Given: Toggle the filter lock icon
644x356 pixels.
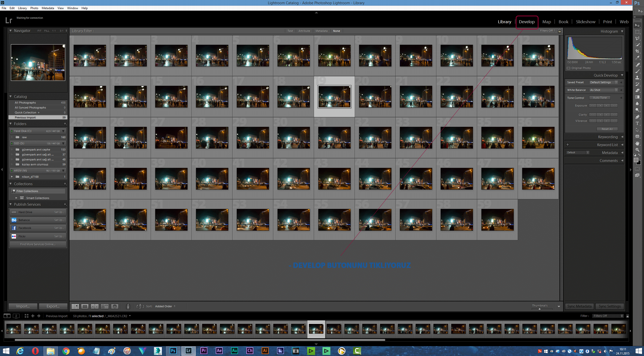Looking at the screenshot, I should coord(559,31).
